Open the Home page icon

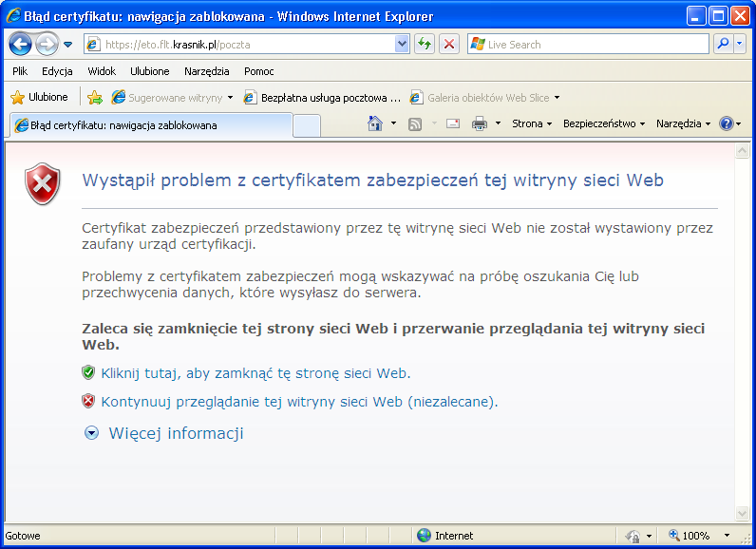click(x=375, y=123)
